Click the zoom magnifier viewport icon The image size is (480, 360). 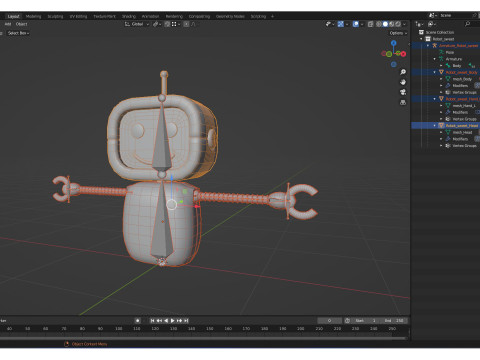point(403,72)
